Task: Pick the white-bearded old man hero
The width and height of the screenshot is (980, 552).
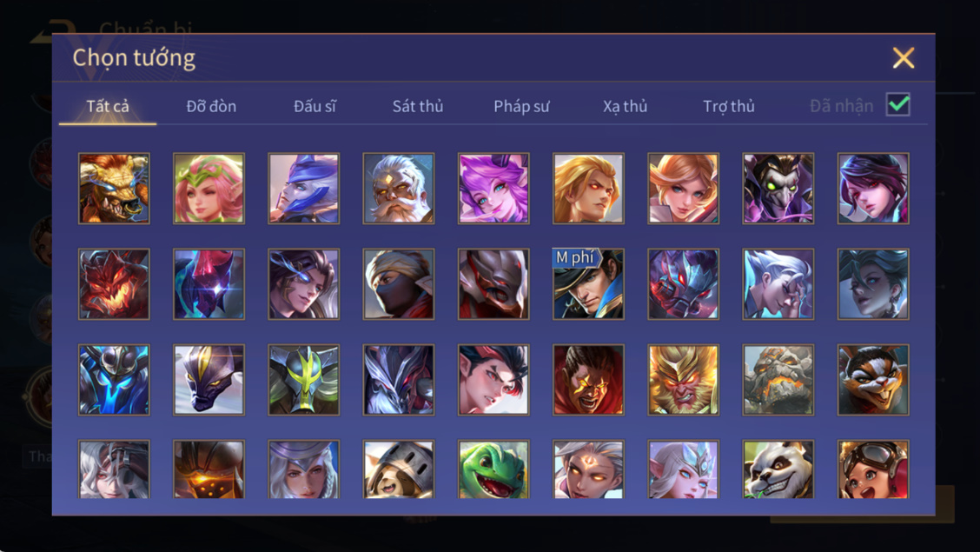Action: [x=398, y=188]
